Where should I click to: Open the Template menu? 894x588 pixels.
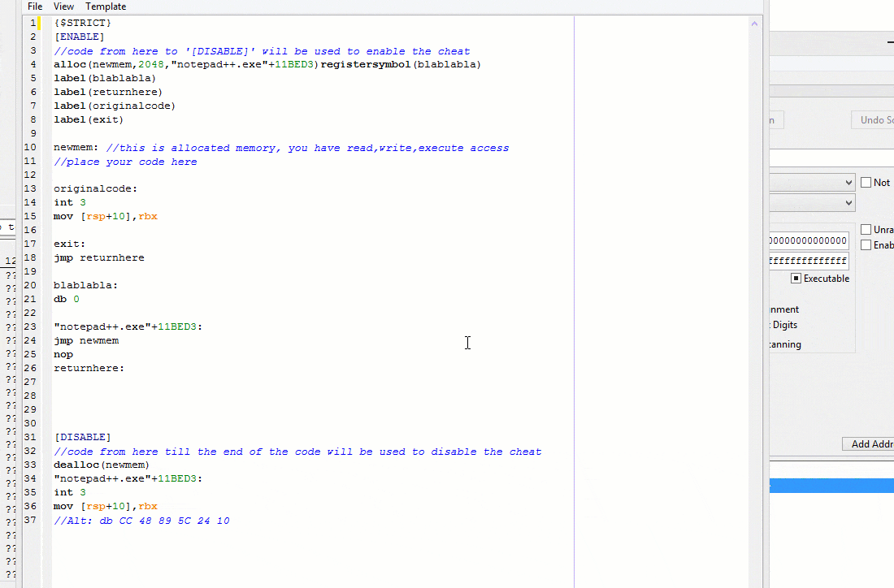(105, 6)
